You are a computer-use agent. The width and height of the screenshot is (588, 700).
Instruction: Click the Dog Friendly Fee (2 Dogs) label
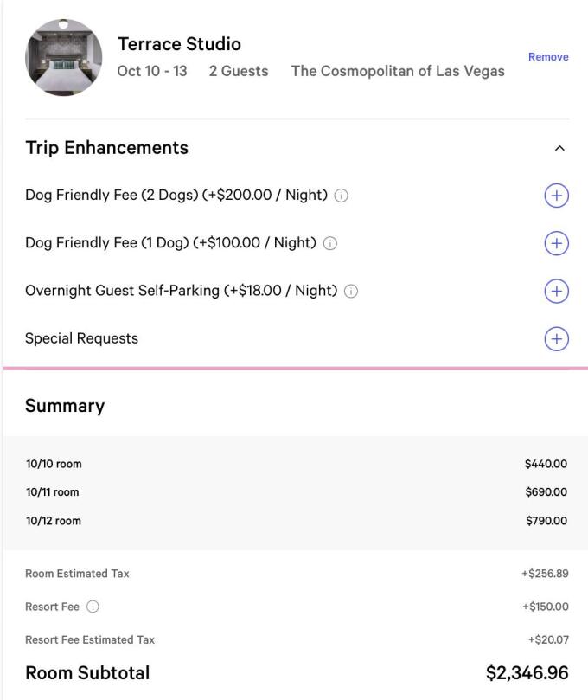click(176, 196)
